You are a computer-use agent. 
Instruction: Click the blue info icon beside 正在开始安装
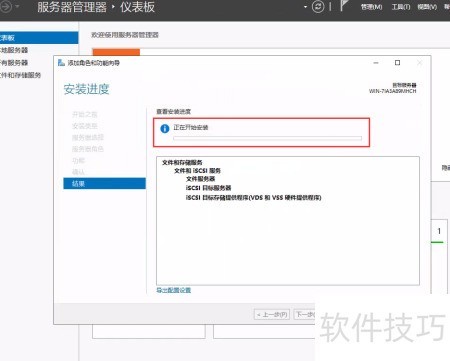[165, 128]
